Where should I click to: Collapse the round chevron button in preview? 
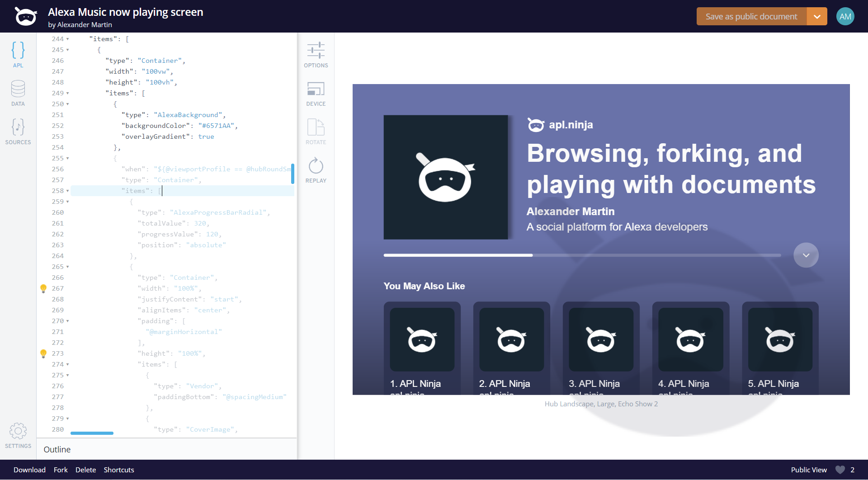pos(806,255)
